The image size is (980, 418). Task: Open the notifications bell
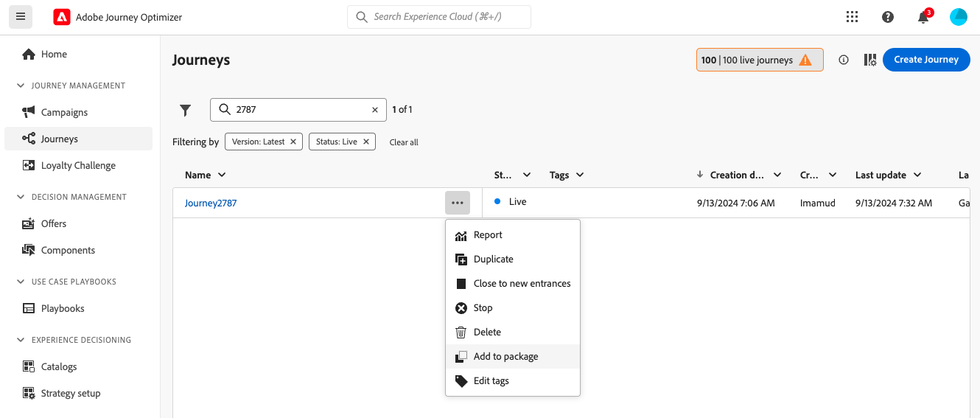[x=923, y=17]
